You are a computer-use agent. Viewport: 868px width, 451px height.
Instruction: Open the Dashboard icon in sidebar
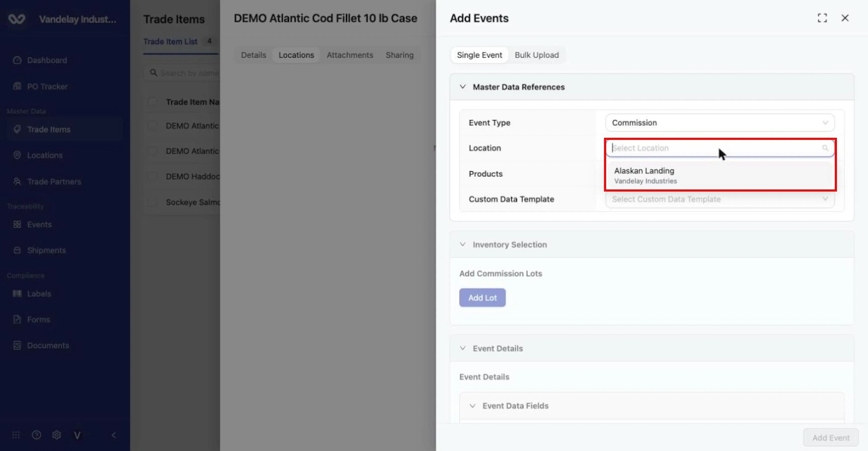tap(17, 60)
